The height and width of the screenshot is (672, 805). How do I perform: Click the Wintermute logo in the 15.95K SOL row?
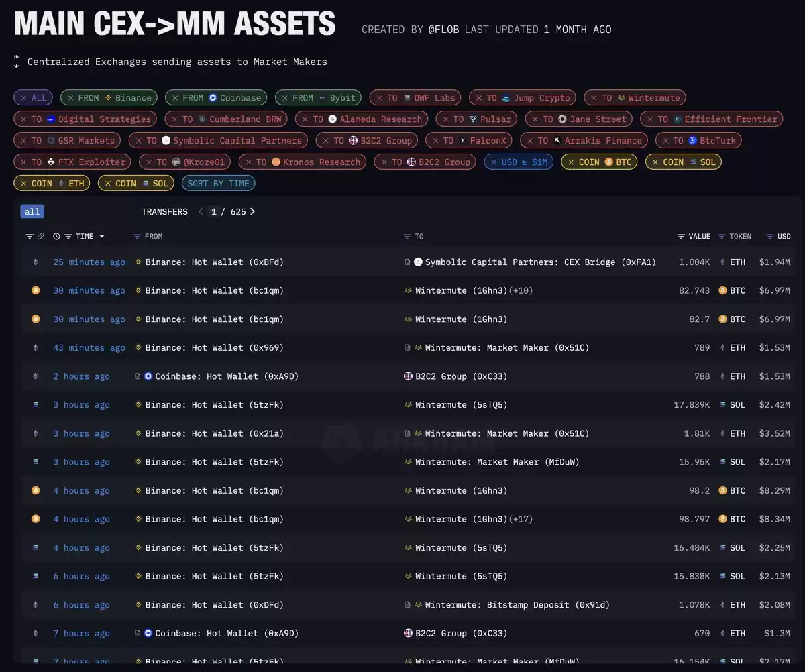coord(408,462)
